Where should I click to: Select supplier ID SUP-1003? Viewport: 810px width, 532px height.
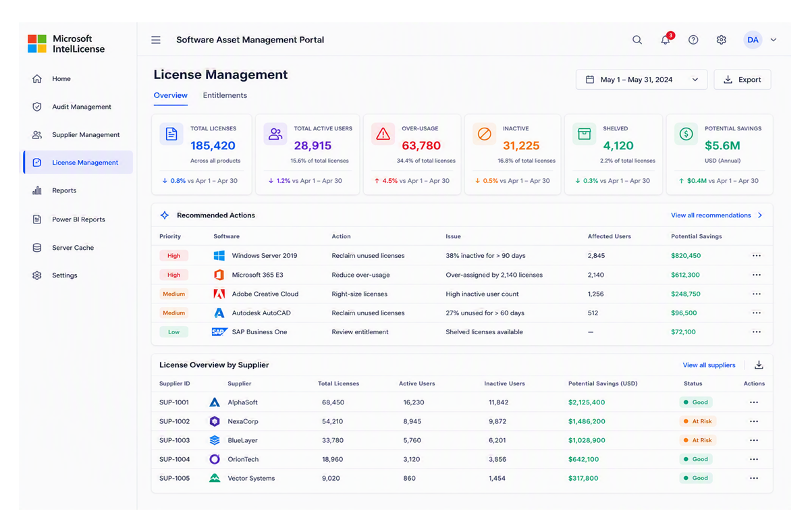click(174, 440)
